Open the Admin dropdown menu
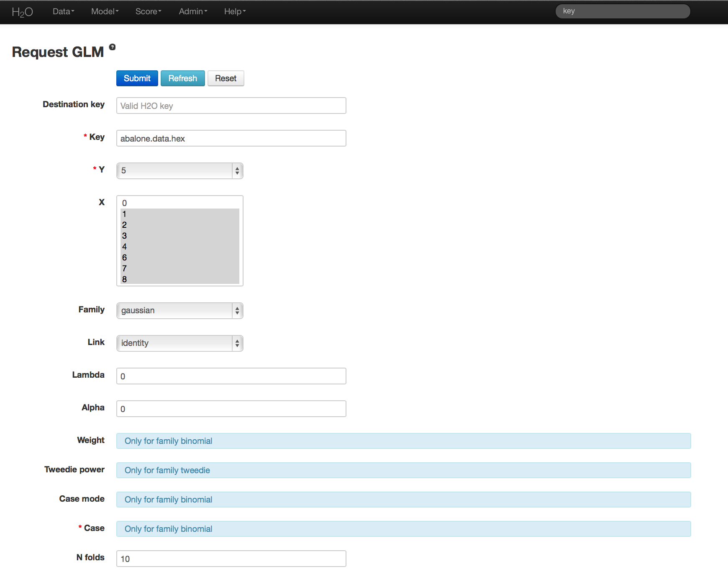Image resolution: width=728 pixels, height=572 pixels. [x=193, y=12]
